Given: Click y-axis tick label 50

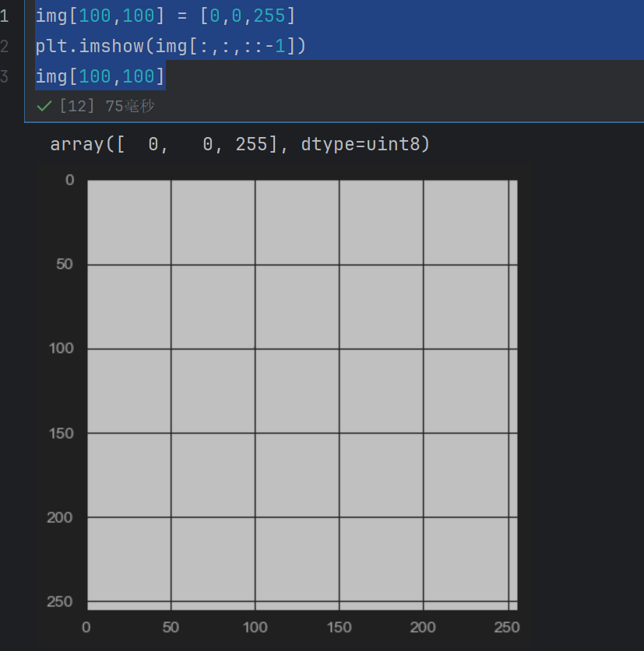Looking at the screenshot, I should [x=65, y=264].
